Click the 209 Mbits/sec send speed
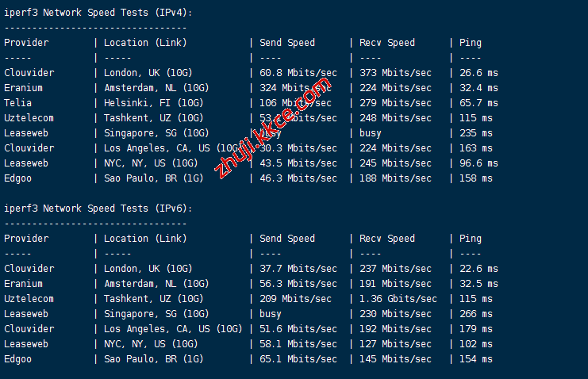Image resolution: width=588 pixels, height=379 pixels. click(296, 299)
